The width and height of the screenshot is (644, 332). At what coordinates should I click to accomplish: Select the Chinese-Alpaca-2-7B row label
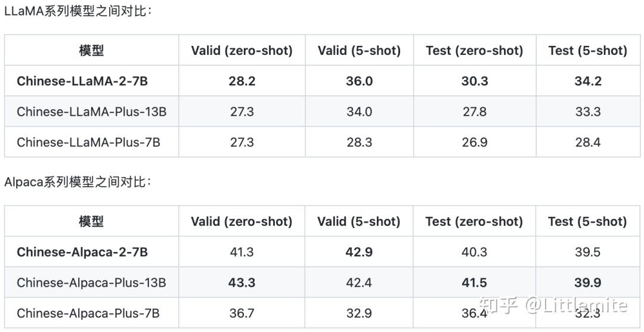(82, 252)
